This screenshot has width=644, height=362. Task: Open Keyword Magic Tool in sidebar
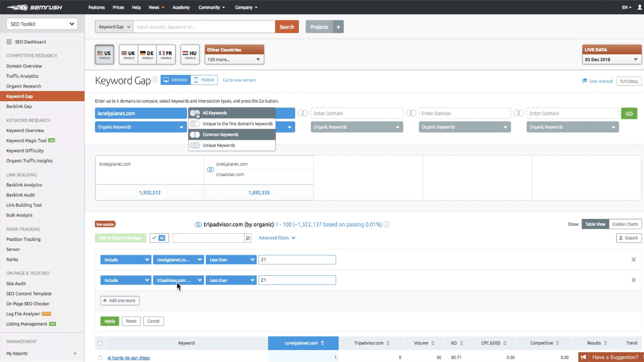[x=26, y=141]
